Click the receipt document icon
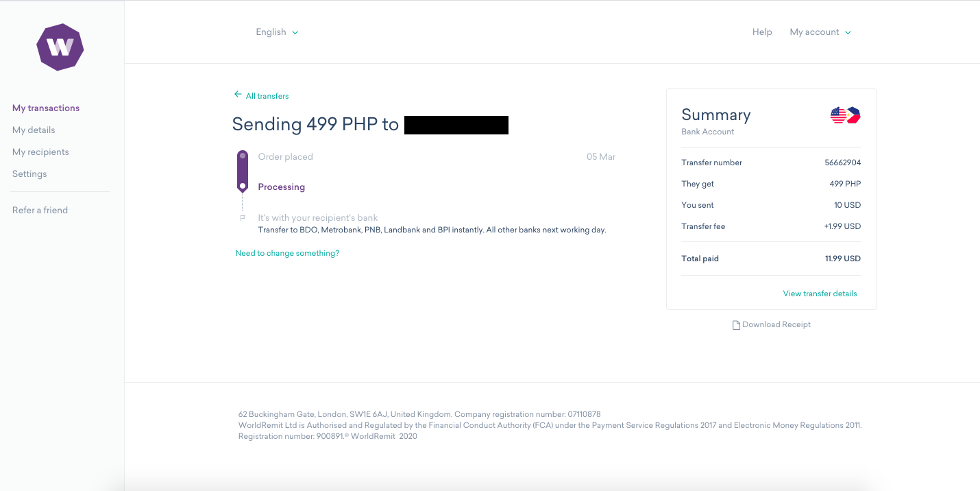 [x=736, y=325]
